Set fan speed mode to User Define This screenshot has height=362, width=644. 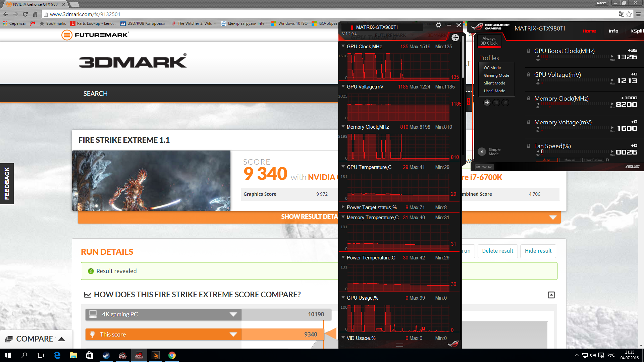click(593, 160)
